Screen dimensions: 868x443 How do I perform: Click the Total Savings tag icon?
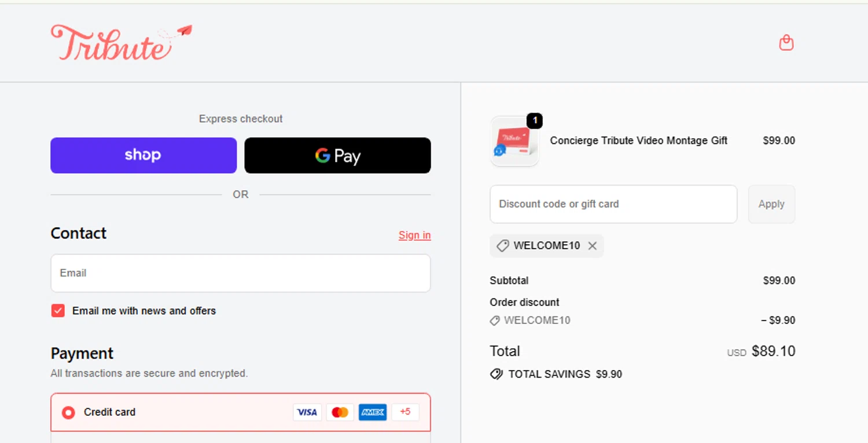pos(496,374)
